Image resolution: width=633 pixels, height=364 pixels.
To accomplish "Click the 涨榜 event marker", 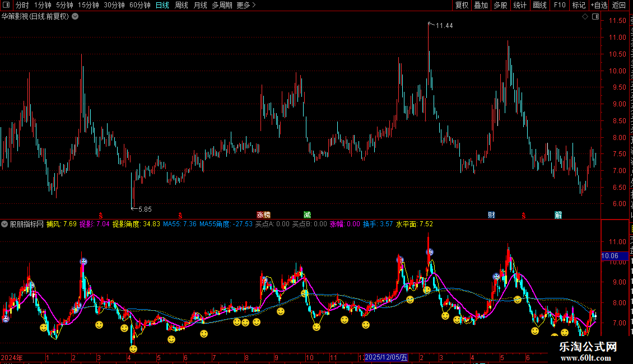I will [x=264, y=215].
